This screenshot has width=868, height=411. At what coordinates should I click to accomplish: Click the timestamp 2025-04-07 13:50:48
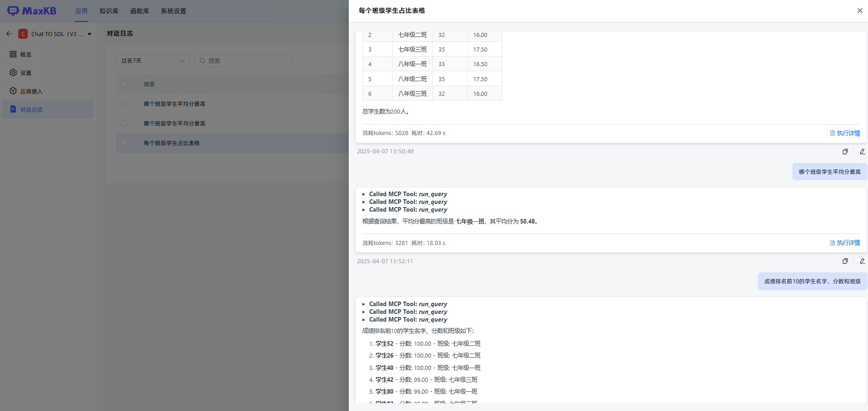coord(385,151)
